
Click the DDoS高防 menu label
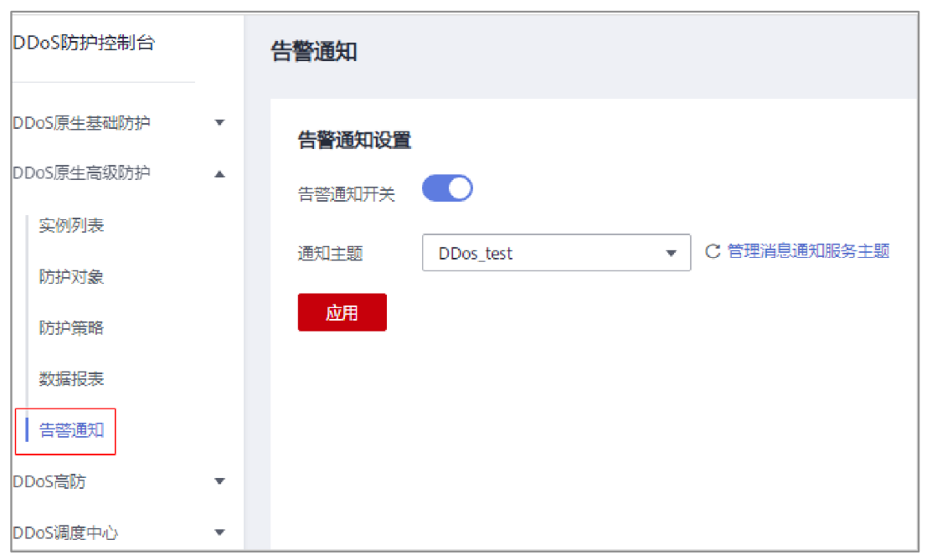click(x=50, y=481)
